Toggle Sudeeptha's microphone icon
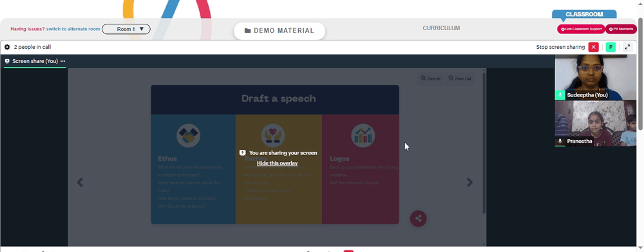This screenshot has height=252, width=644. coord(560,95)
